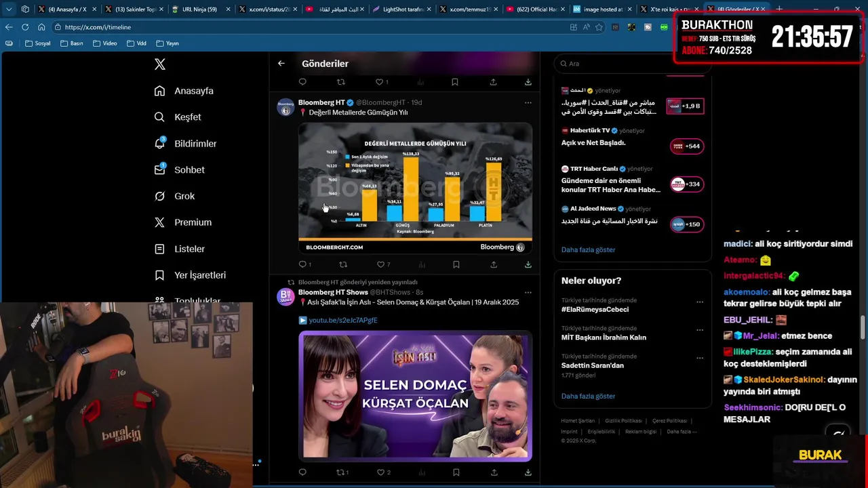This screenshot has height=488, width=868.
Task: View analytics of Bloomberg HT Shows post
Action: tap(421, 472)
